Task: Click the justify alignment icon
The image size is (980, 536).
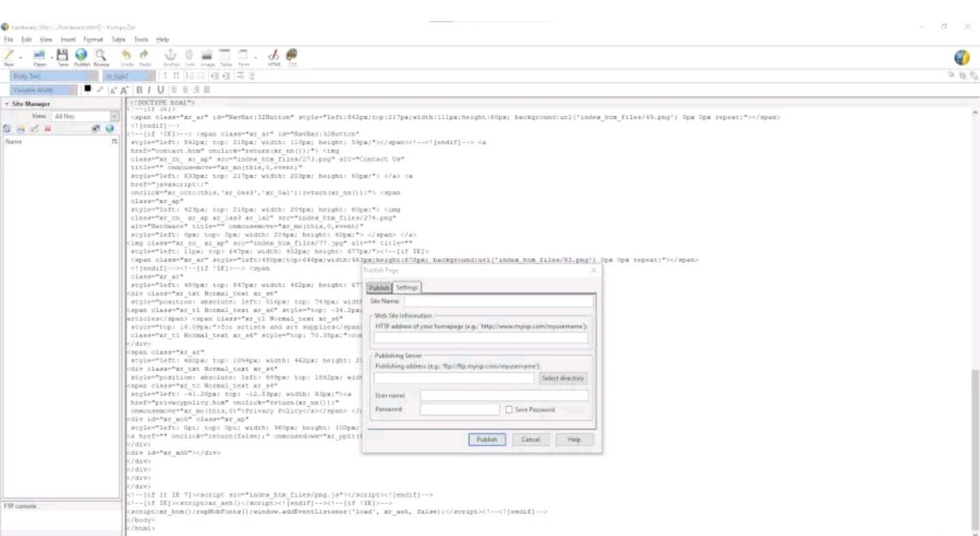Action: (207, 90)
